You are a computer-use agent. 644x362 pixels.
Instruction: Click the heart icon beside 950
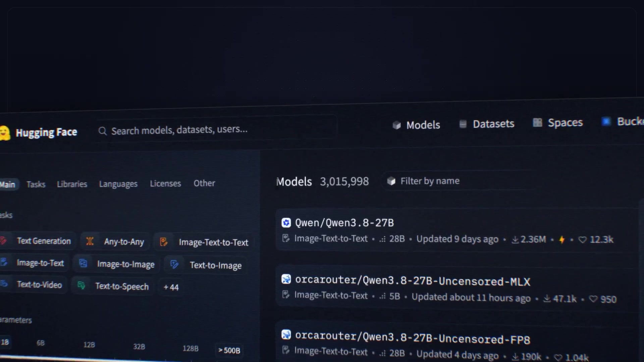tap(593, 299)
